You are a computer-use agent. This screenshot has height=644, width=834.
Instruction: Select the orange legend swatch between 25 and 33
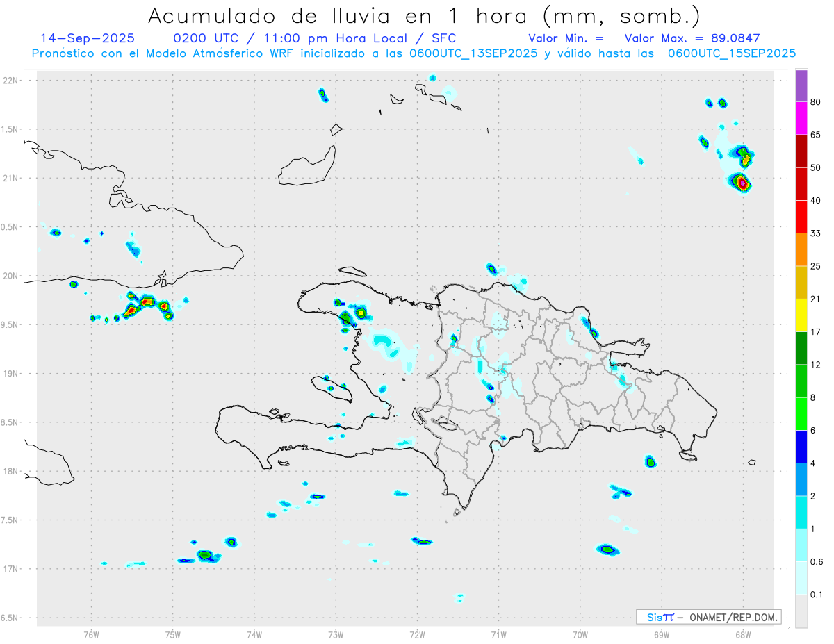pyautogui.click(x=801, y=250)
